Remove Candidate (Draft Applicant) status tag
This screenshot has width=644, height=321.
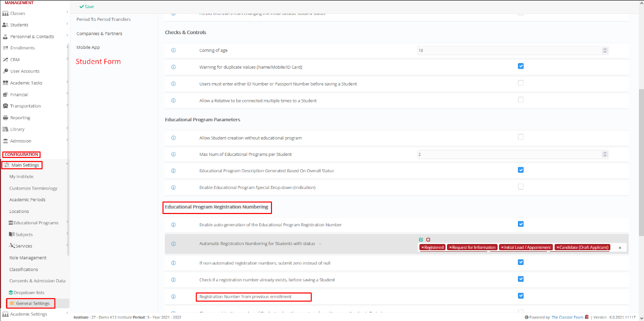[558, 248]
